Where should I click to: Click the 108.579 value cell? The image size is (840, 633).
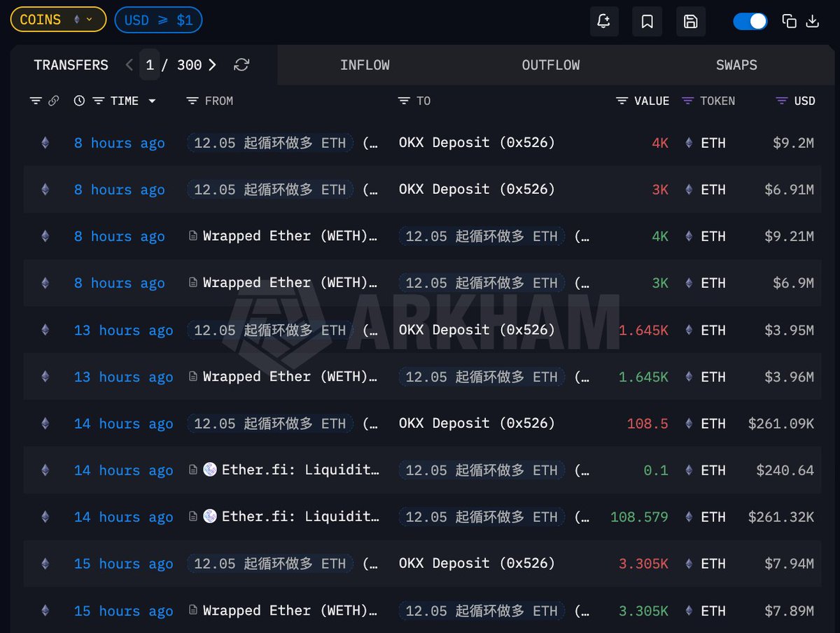639,517
